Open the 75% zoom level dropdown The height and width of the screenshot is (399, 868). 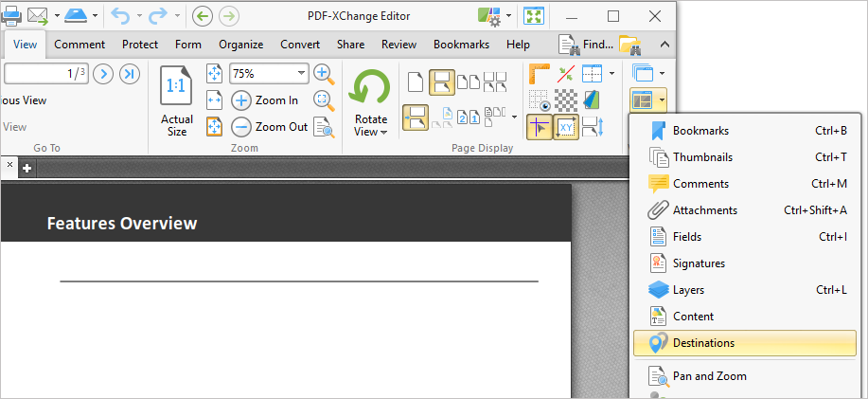click(302, 73)
